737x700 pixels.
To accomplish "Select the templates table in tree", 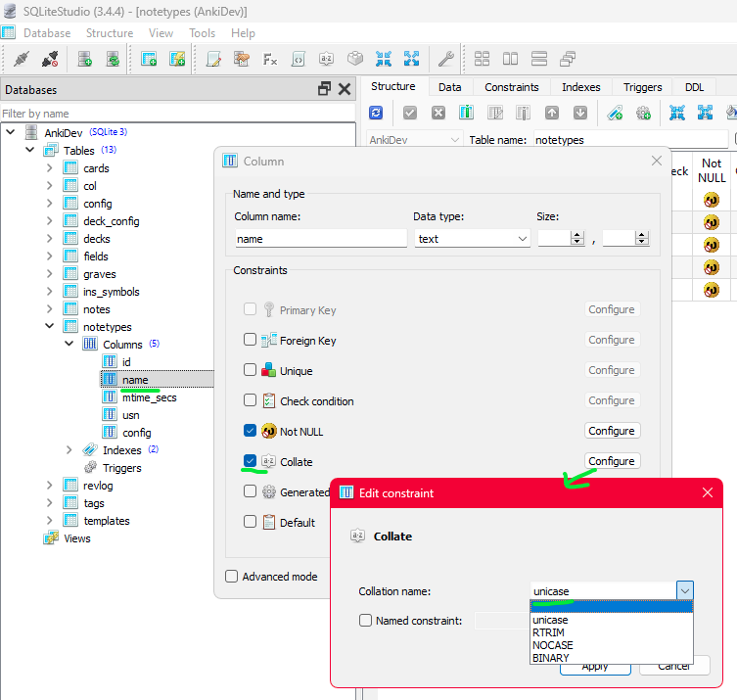I will 107,521.
